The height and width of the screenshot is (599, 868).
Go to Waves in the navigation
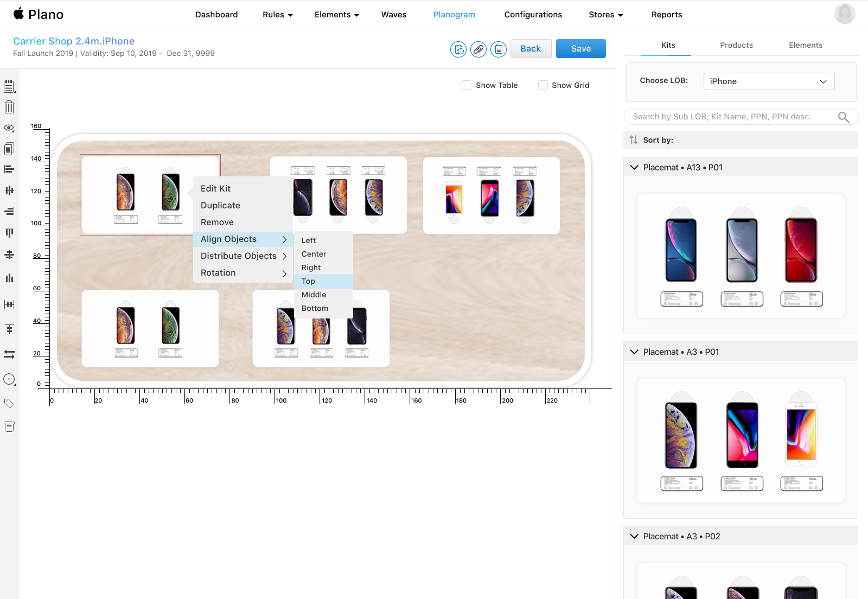(x=394, y=15)
